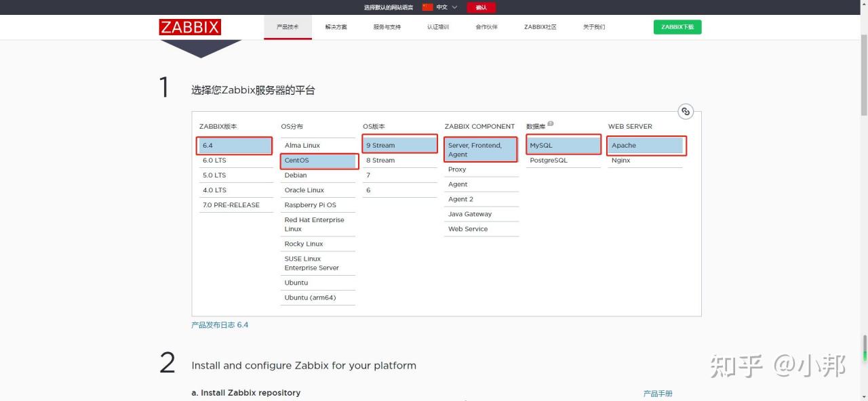Open the 关于我们 menu

(x=594, y=27)
